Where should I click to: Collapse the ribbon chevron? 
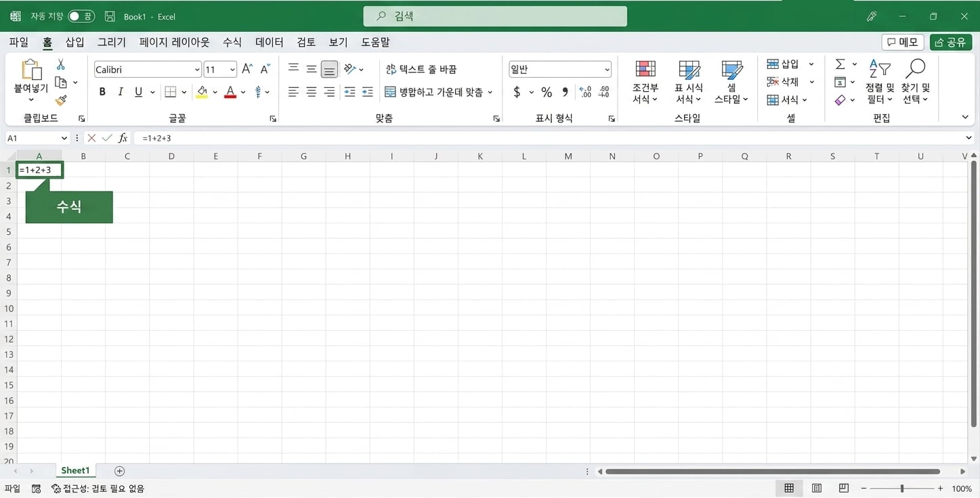point(965,117)
